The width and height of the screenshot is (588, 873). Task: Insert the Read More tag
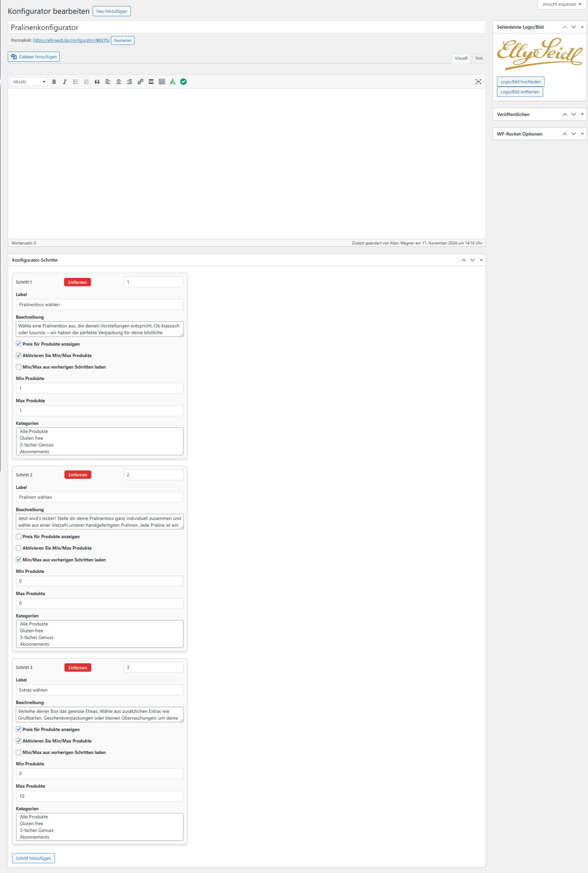tap(151, 82)
